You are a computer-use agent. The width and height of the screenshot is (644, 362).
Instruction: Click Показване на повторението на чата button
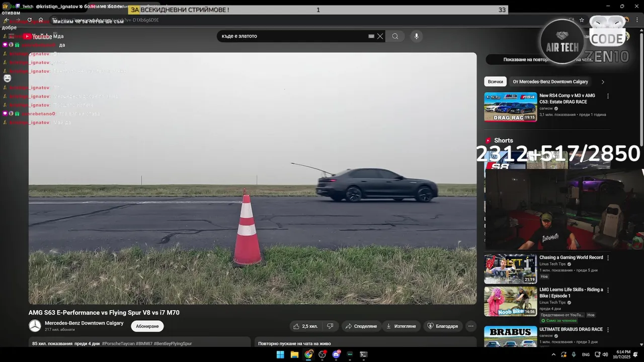(548, 59)
